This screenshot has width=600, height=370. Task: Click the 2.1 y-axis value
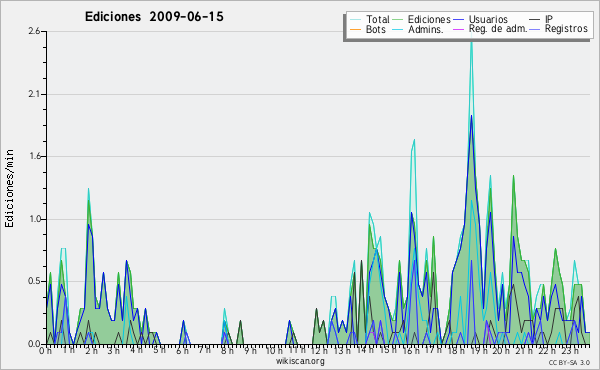click(34, 94)
